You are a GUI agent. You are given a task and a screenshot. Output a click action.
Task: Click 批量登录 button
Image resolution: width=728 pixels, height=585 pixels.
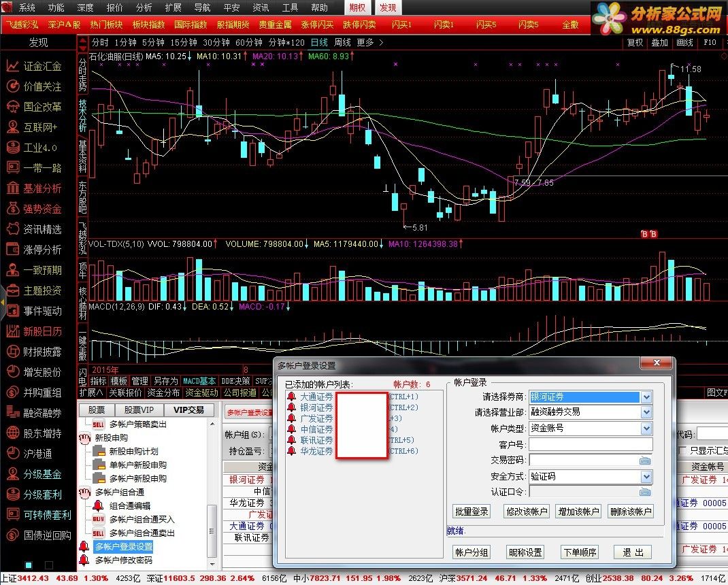pyautogui.click(x=471, y=512)
